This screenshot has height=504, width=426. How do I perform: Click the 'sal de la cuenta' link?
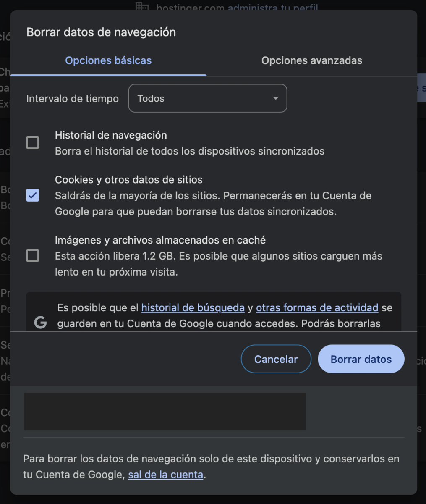pos(165,474)
